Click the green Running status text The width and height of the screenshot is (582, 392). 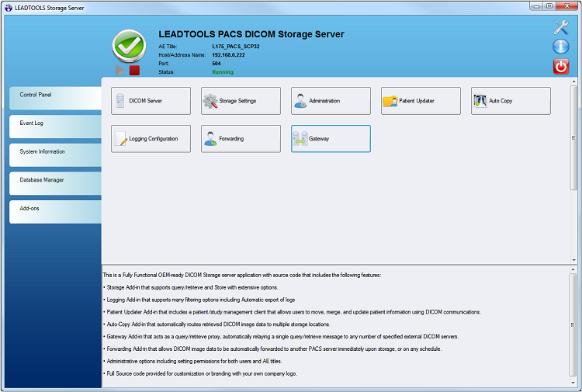coord(223,72)
